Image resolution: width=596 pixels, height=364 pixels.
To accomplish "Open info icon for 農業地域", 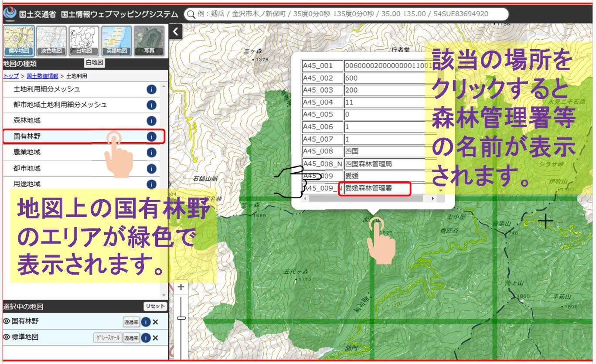I will (151, 152).
